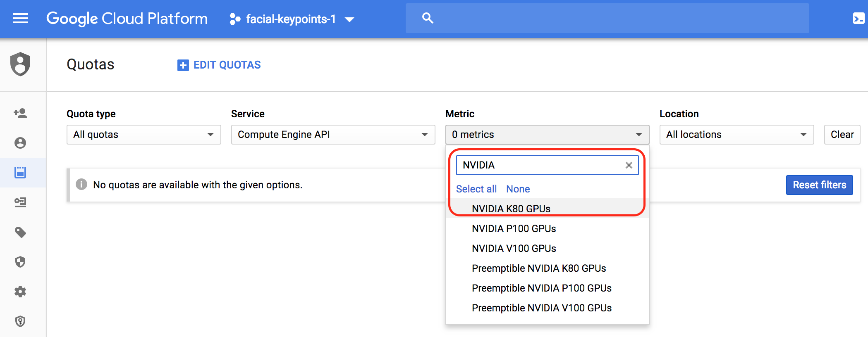This screenshot has width=868, height=337.
Task: Click the plus icon beside EDIT QUOTAS
Action: [183, 65]
